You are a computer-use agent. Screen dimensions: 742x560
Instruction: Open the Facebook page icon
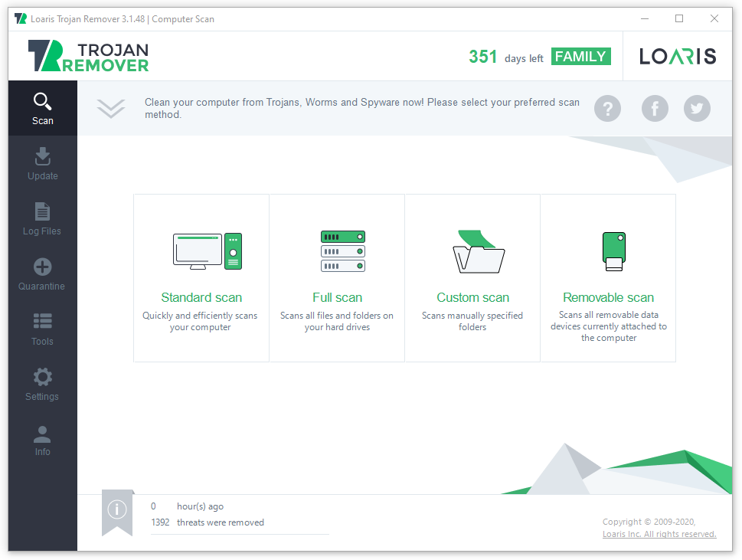pos(655,109)
